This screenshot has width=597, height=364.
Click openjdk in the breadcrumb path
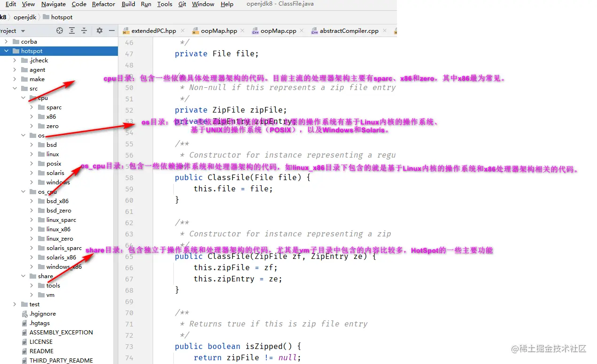point(25,17)
